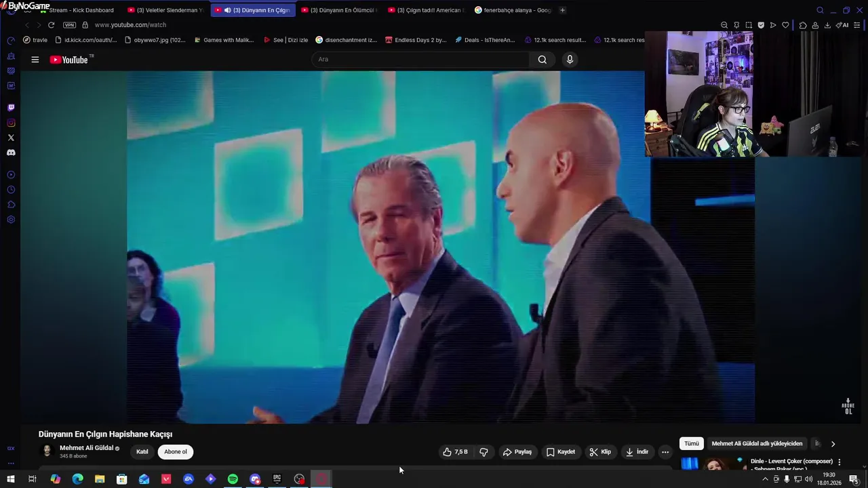Create a clip with the Klip button
The height and width of the screenshot is (488, 868).
click(600, 452)
